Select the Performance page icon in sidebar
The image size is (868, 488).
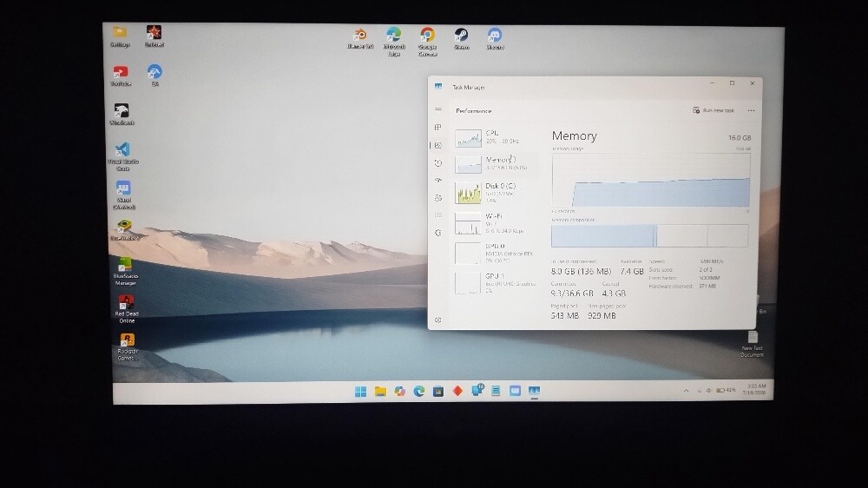437,145
